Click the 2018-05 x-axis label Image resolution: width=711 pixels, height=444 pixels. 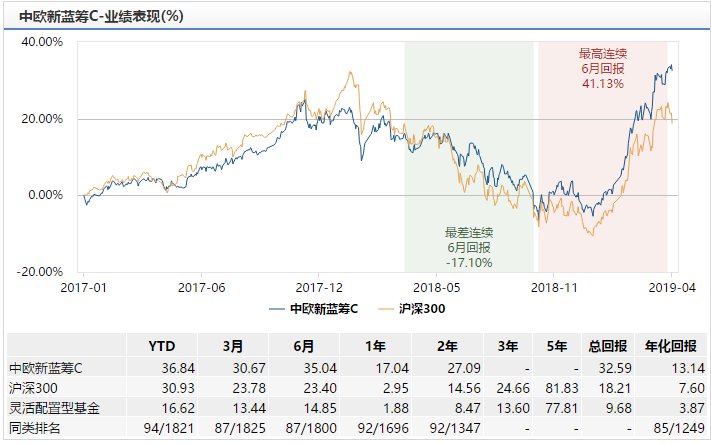pos(437,288)
